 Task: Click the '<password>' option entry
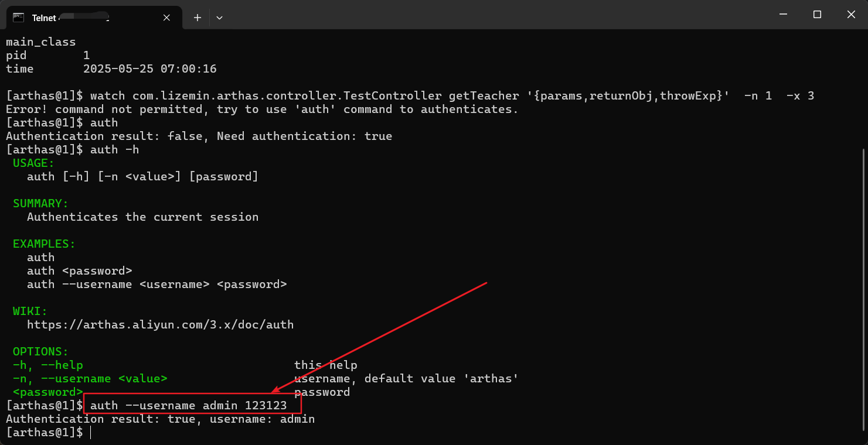pos(47,392)
